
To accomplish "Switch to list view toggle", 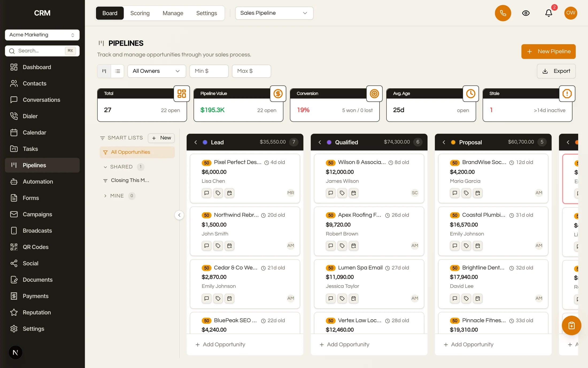I will point(117,71).
